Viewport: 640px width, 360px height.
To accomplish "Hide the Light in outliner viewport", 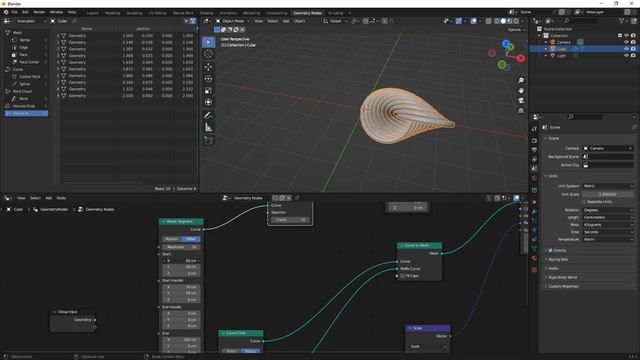I will [626, 56].
